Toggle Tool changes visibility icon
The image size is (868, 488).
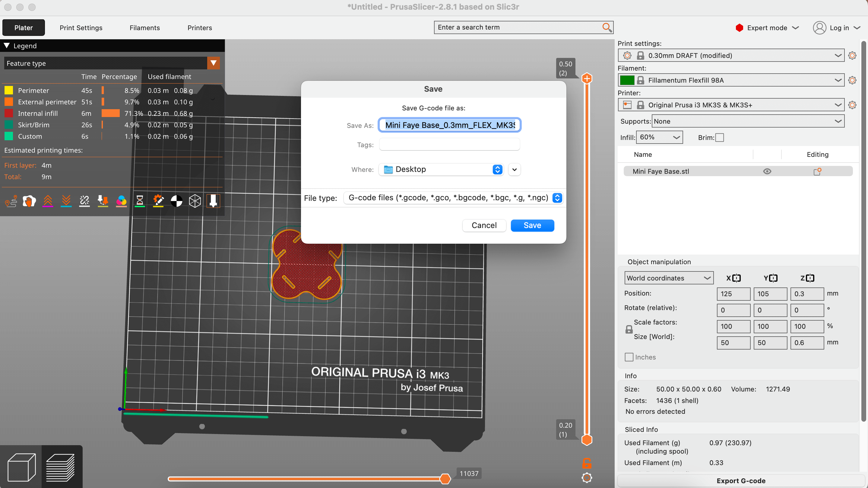pyautogui.click(x=103, y=201)
